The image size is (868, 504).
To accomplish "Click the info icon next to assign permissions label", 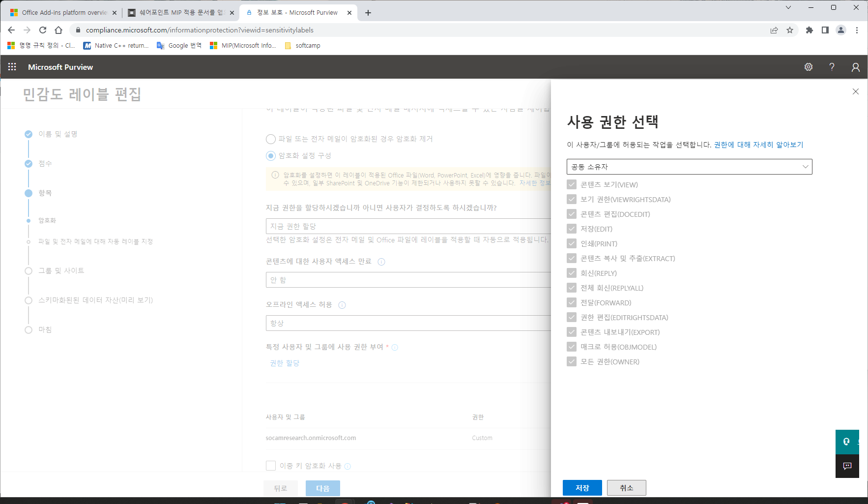I will point(395,348).
